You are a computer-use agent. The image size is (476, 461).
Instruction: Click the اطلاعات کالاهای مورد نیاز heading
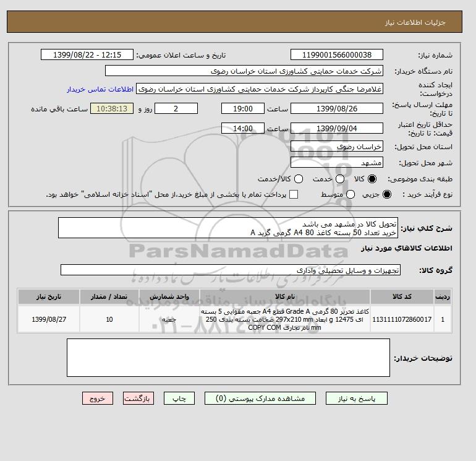[407, 248]
